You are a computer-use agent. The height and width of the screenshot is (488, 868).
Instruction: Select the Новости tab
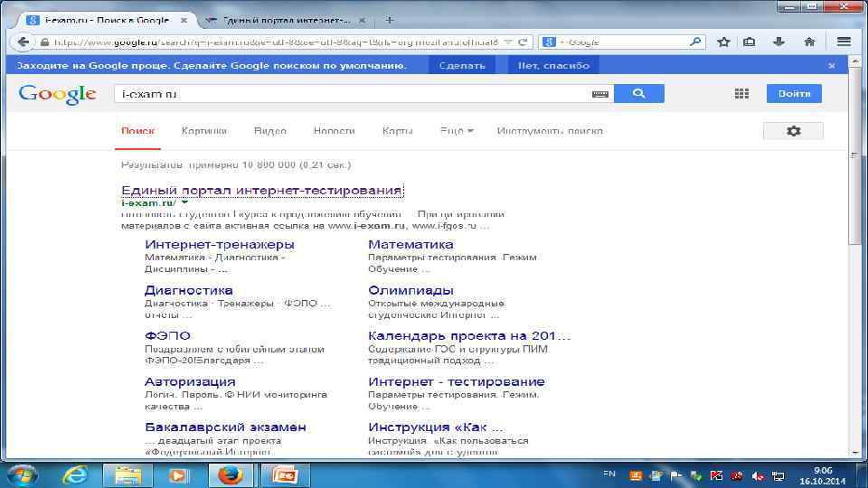point(334,131)
